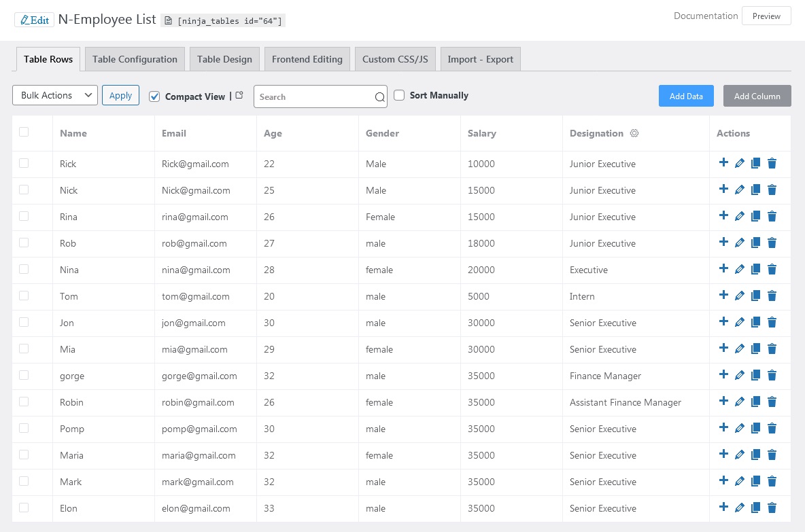
Task: Enable the Sort Manually checkbox
Action: click(x=399, y=95)
